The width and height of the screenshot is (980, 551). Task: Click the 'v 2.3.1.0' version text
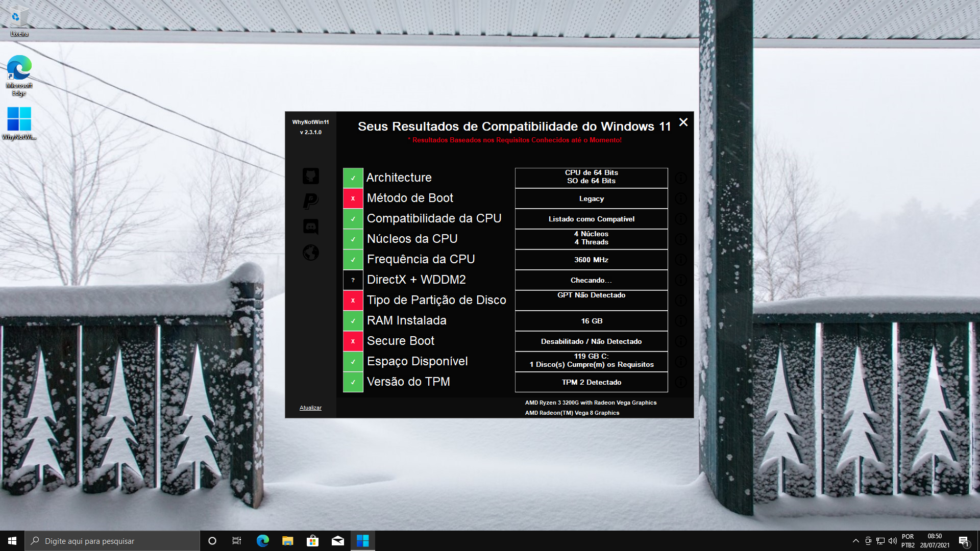click(x=310, y=132)
